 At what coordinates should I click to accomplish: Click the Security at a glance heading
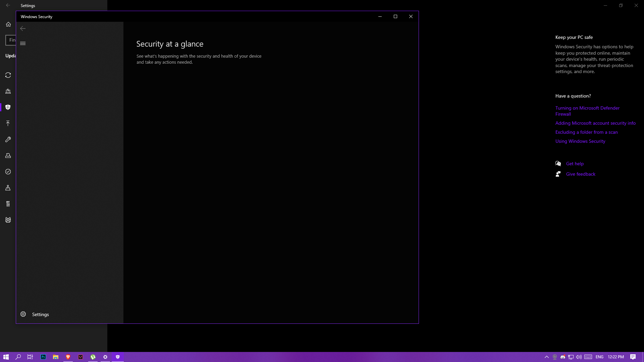(x=170, y=44)
